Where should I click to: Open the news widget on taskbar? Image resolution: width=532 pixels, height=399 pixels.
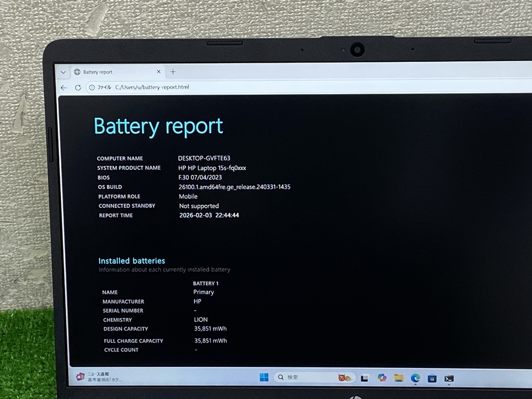tap(100, 376)
